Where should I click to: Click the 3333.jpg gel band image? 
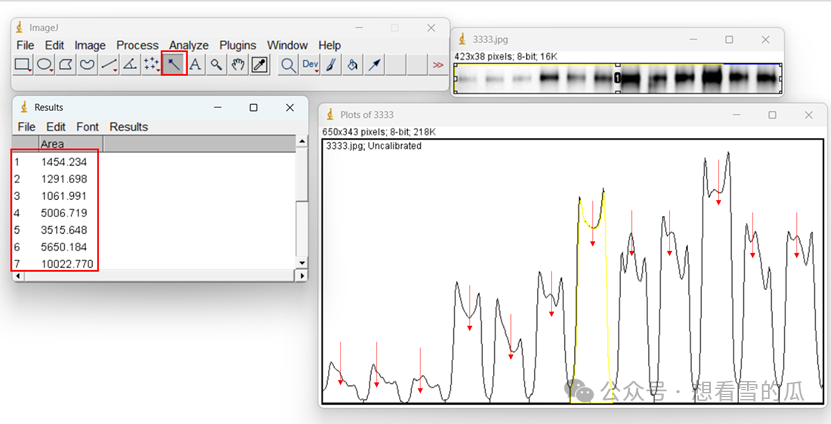click(618, 78)
